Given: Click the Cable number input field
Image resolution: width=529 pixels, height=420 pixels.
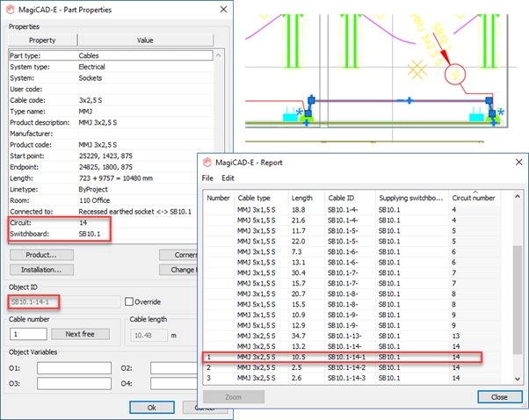Looking at the screenshot, I should tap(28, 334).
